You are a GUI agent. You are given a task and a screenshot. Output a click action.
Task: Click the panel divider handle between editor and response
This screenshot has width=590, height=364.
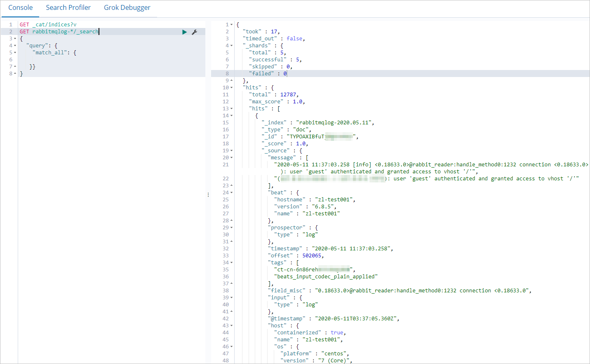point(208,195)
